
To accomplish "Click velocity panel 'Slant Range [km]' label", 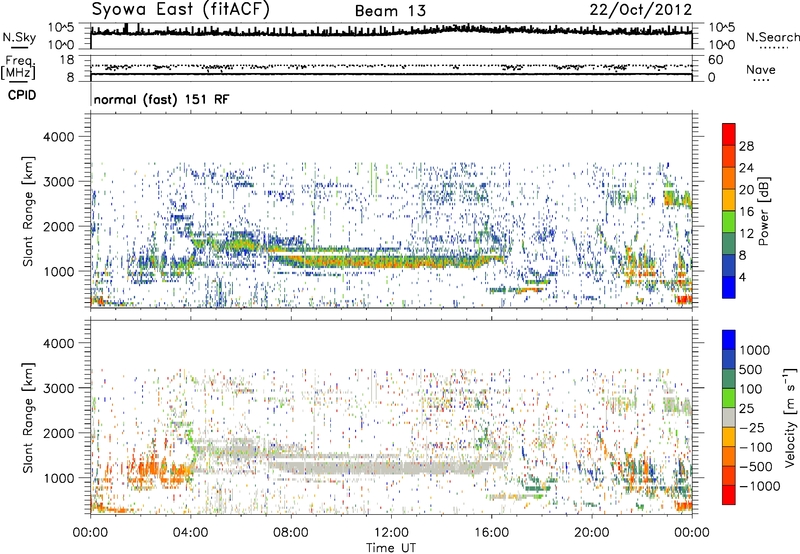I will tap(28, 418).
